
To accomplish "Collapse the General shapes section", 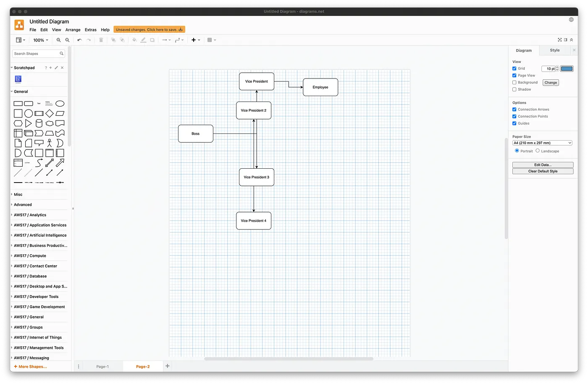I will (x=21, y=91).
